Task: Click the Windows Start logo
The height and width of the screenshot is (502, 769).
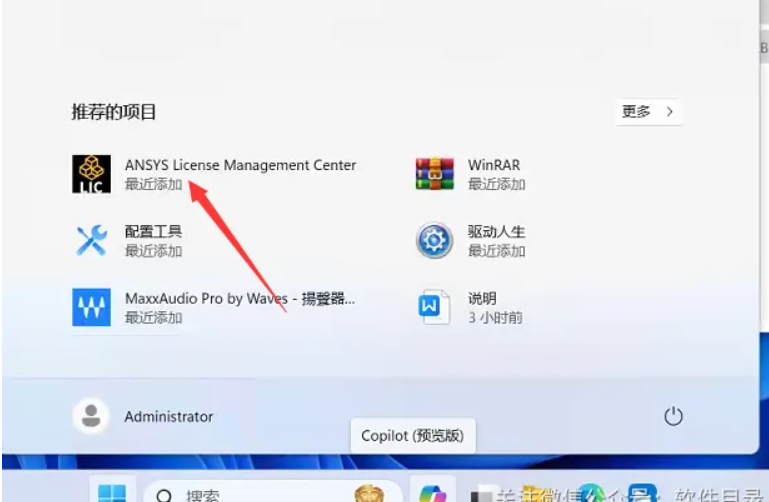Action: pos(112,493)
